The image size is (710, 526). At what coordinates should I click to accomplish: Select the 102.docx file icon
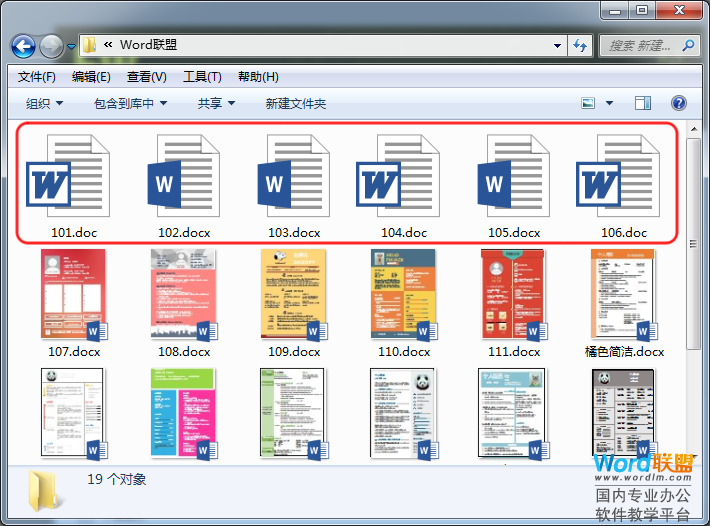[184, 176]
